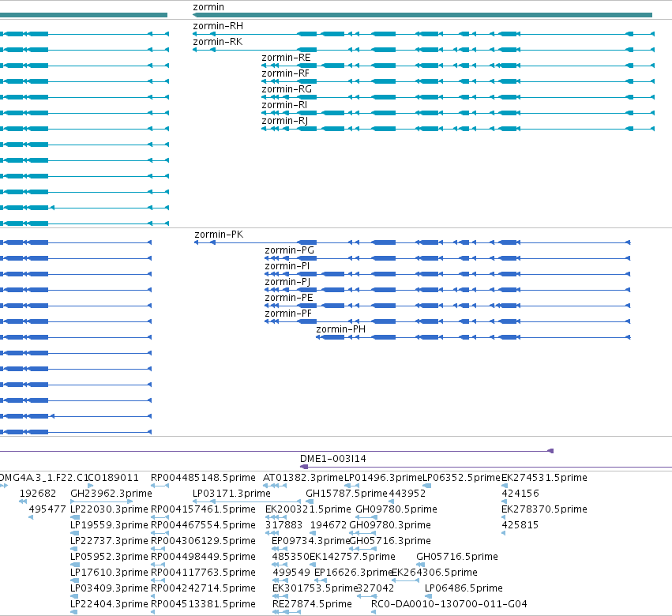Click the LP22737.3prime EST label
This screenshot has height=616, width=672.
tap(109, 542)
